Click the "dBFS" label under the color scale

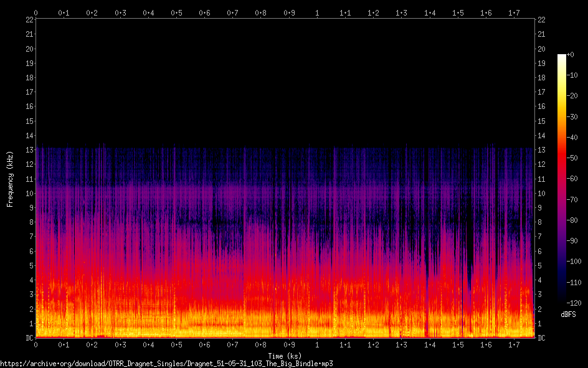[568, 314]
